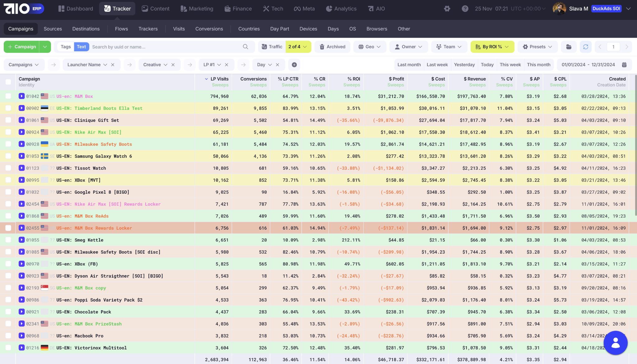Open the By ROI % dropdown

click(x=492, y=47)
